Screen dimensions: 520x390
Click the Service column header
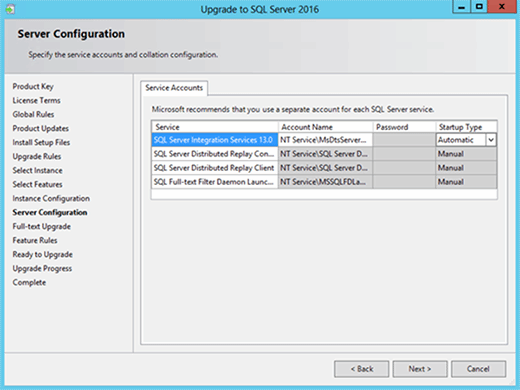[x=215, y=127]
